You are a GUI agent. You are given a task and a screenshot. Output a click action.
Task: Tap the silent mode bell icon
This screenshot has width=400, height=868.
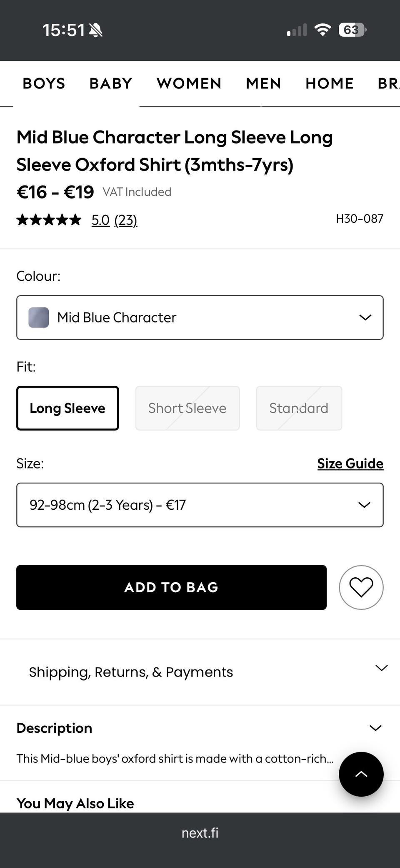pyautogui.click(x=96, y=30)
